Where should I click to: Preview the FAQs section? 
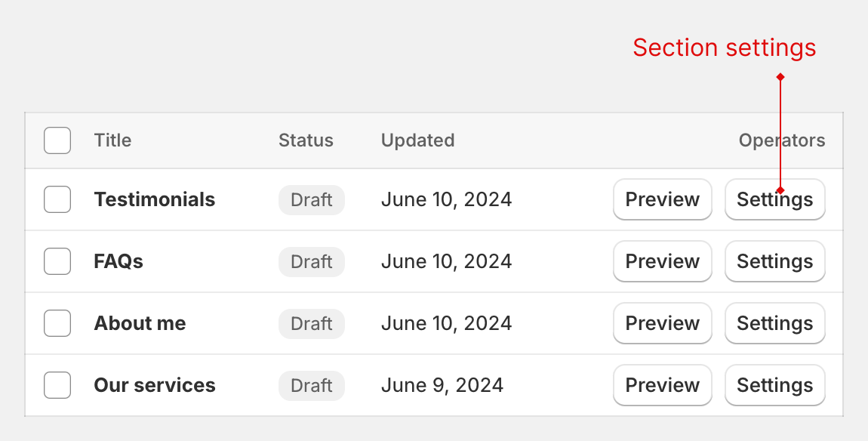coord(662,261)
